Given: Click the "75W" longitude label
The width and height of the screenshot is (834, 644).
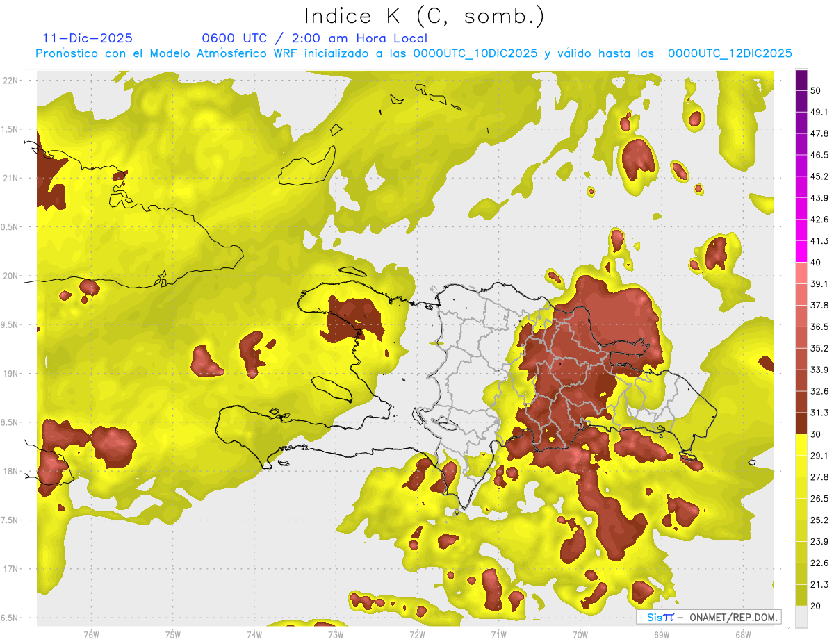Looking at the screenshot, I should click(x=173, y=635).
